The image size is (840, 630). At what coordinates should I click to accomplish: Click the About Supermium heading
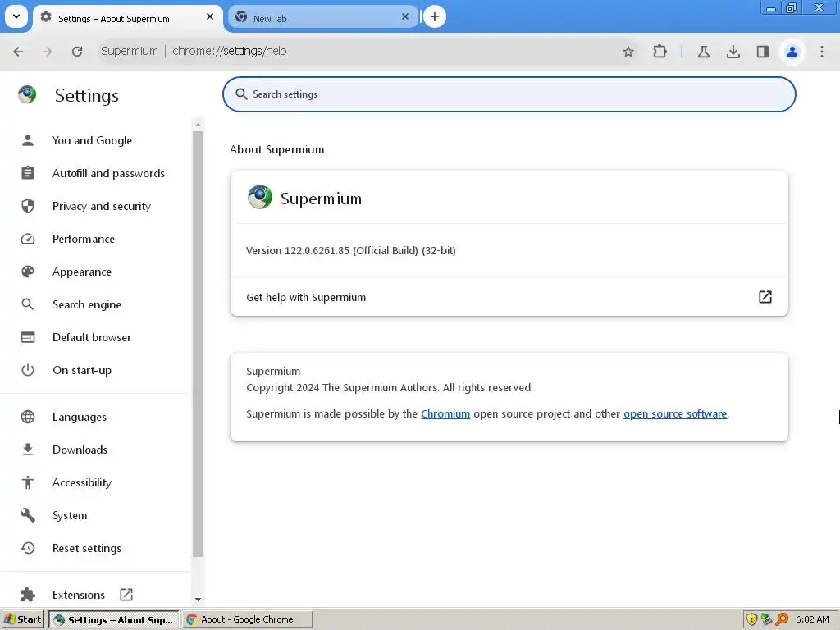[277, 149]
